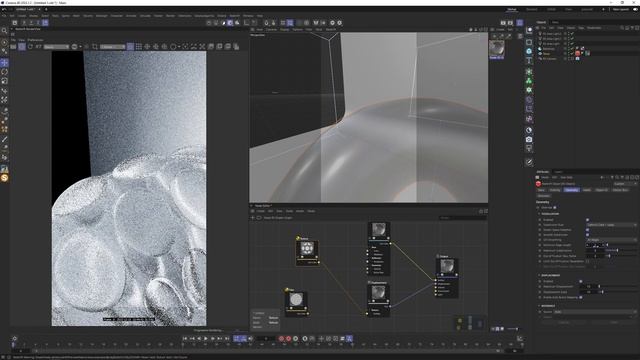
Task: Save image icon at RenderView toolbar end
Action: [236, 47]
